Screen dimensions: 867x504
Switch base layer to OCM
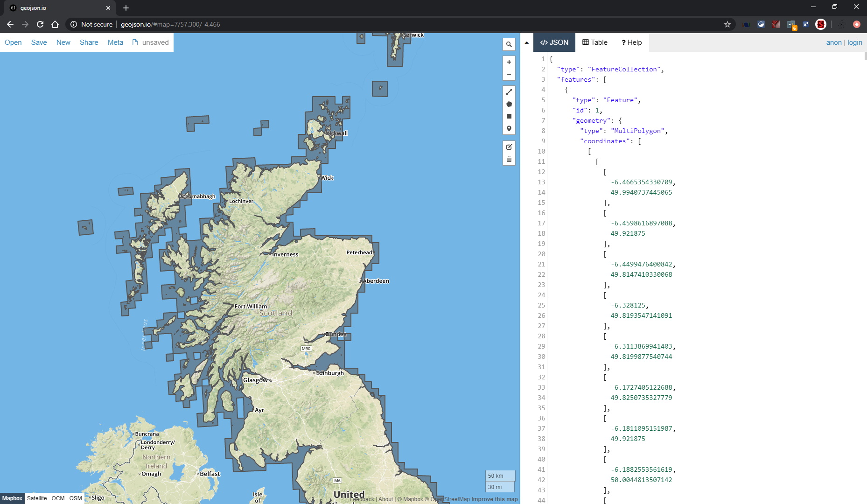(x=58, y=498)
